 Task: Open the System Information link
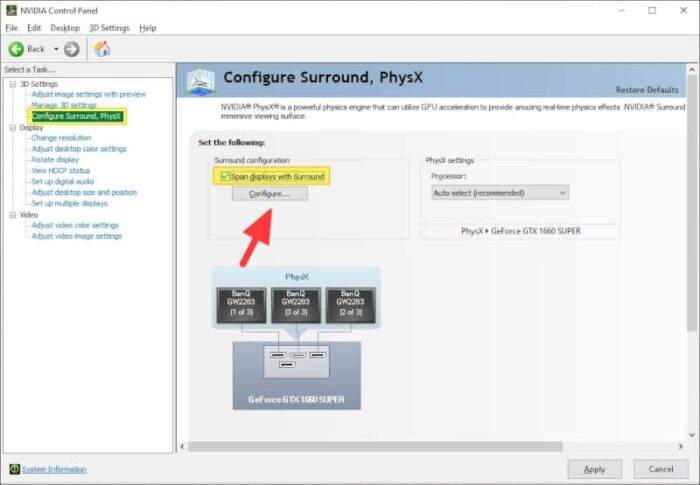(x=54, y=469)
